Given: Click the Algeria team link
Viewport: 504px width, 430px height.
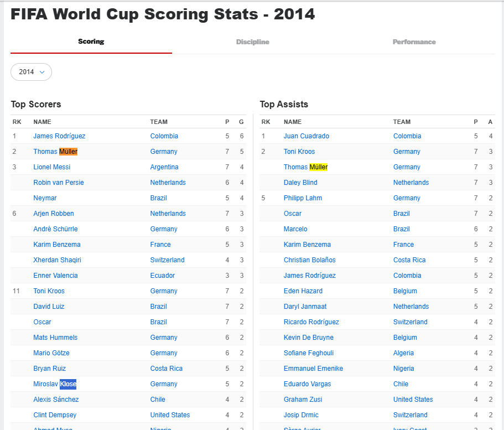Looking at the screenshot, I should point(403,353).
